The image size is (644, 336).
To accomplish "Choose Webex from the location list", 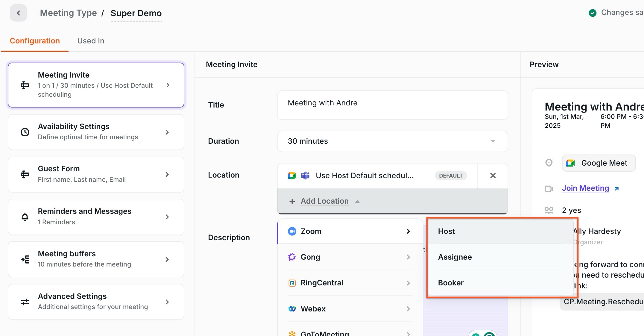I will (350, 309).
